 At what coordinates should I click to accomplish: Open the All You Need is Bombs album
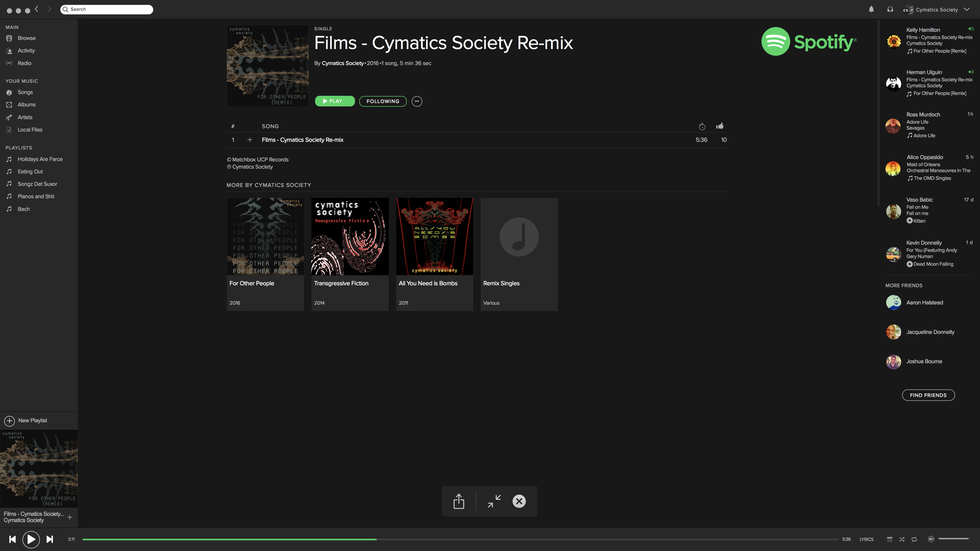tap(434, 254)
